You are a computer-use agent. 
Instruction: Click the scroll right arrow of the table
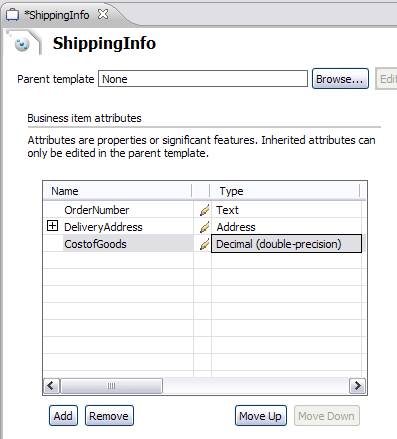[x=357, y=386]
